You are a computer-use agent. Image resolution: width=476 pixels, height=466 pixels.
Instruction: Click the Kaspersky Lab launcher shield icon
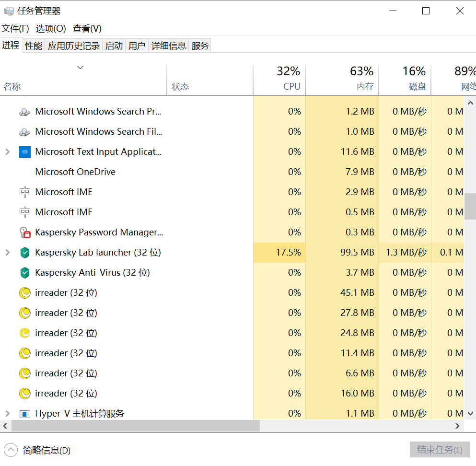[x=25, y=253]
